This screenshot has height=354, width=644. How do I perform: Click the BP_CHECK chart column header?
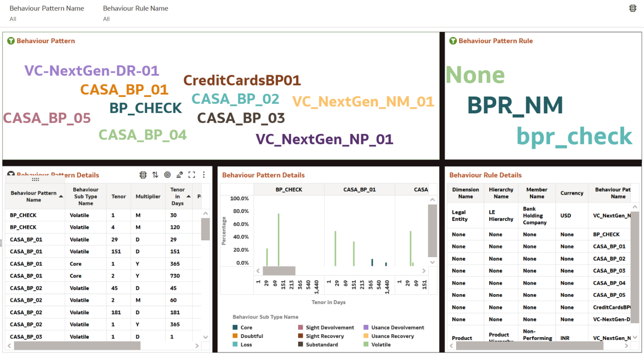click(289, 190)
